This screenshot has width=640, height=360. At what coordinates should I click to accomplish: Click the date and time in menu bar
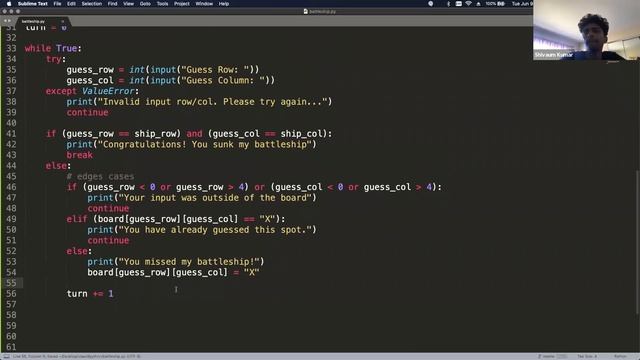coord(522,4)
